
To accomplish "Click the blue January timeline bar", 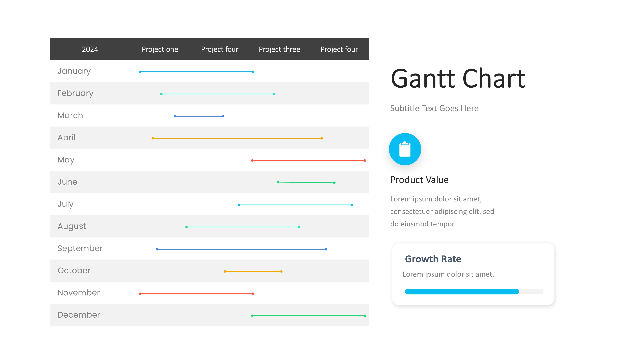I will click(x=196, y=72).
